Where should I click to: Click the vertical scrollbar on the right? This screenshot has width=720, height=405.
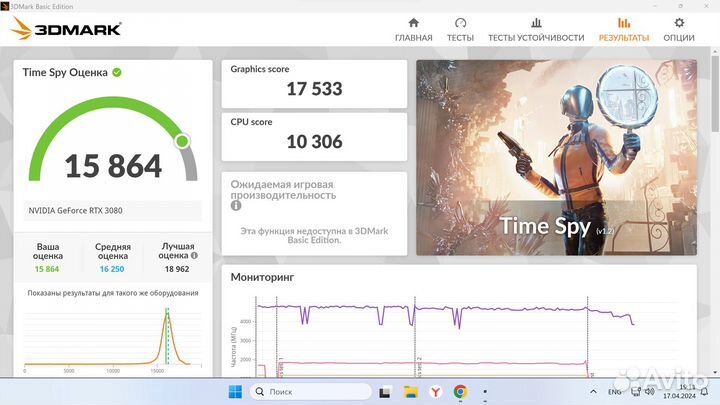715,92
